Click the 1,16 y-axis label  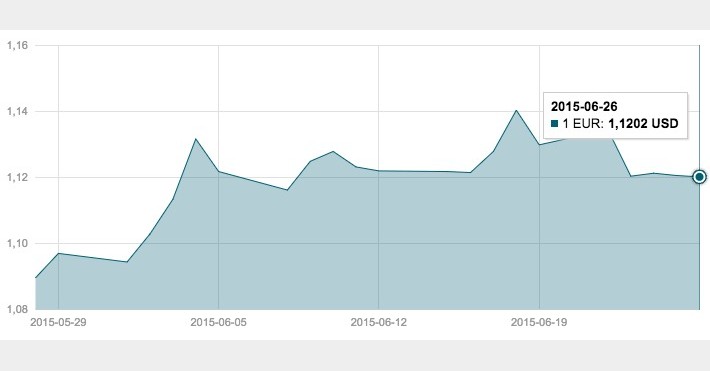pyautogui.click(x=17, y=45)
